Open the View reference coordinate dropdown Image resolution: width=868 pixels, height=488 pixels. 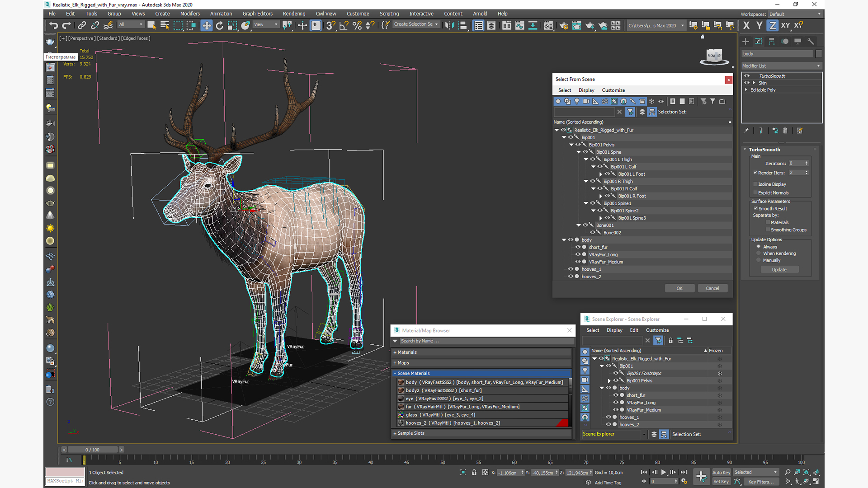266,24
